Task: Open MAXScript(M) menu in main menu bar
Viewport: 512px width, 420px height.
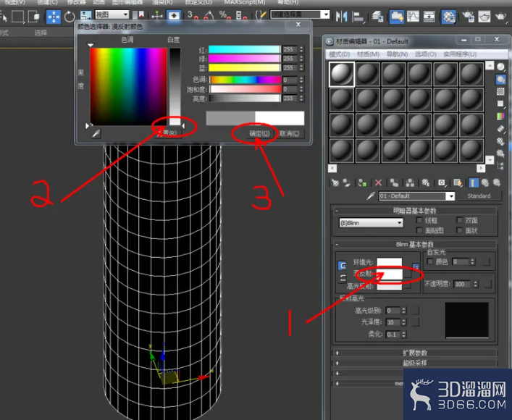Action: [245, 2]
